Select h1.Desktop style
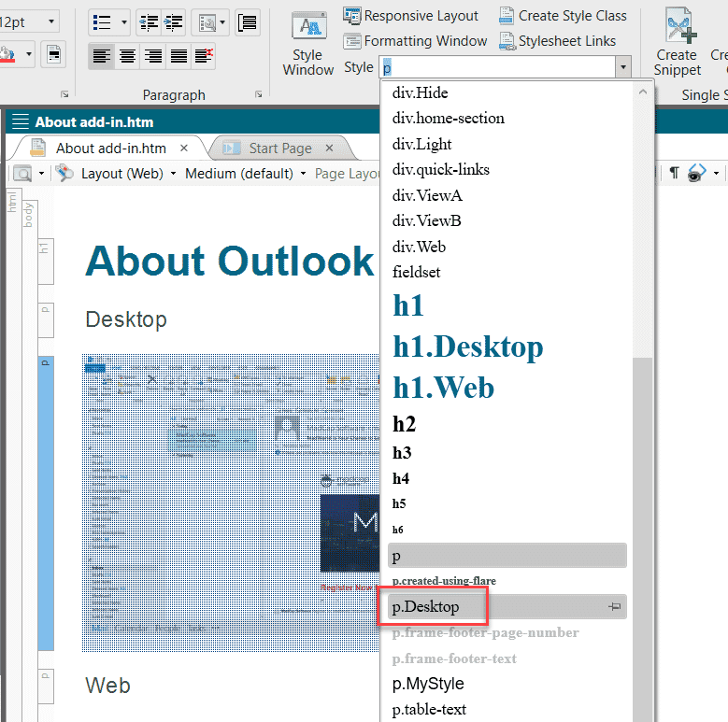Screen dimensions: 728x722 point(507,347)
